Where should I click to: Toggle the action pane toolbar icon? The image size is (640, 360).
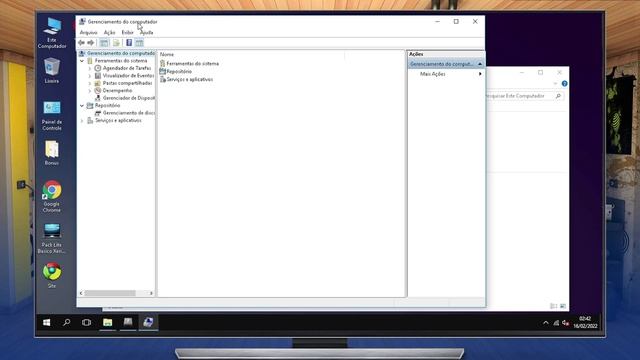tap(140, 43)
